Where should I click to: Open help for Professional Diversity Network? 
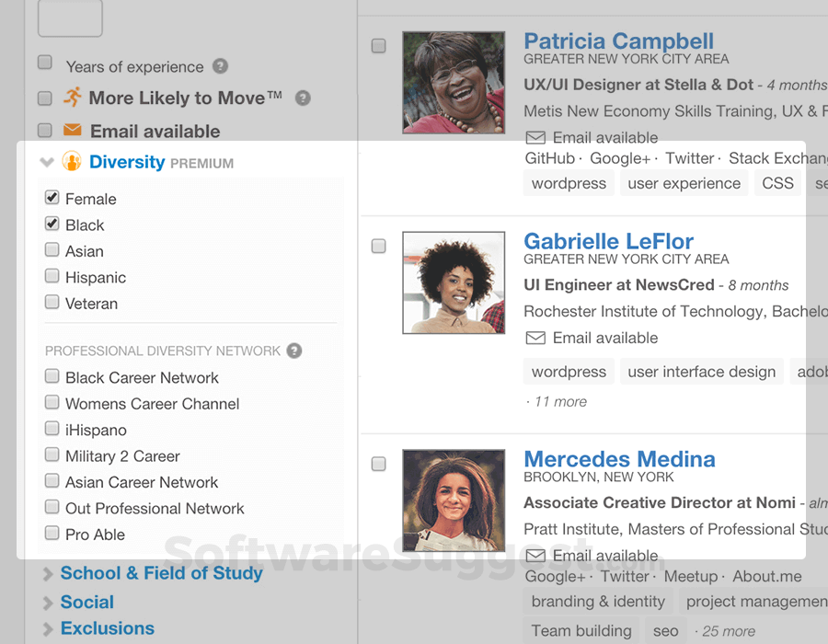(293, 351)
